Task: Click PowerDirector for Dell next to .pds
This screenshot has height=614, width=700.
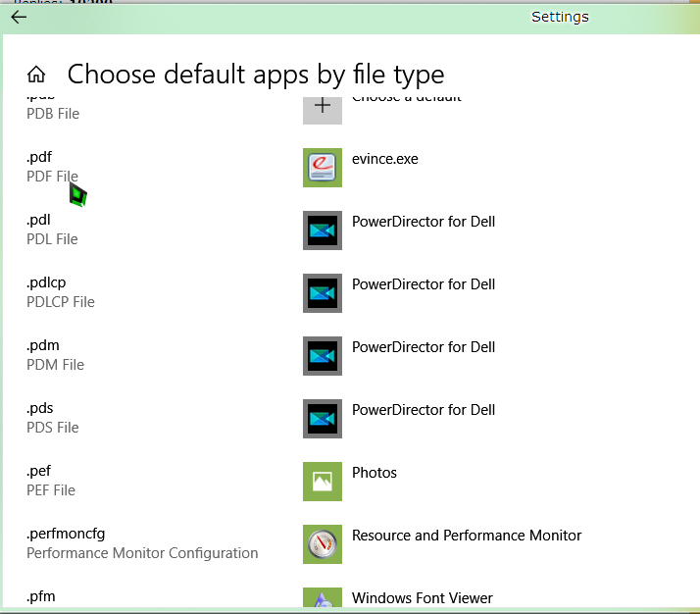Action: click(424, 410)
